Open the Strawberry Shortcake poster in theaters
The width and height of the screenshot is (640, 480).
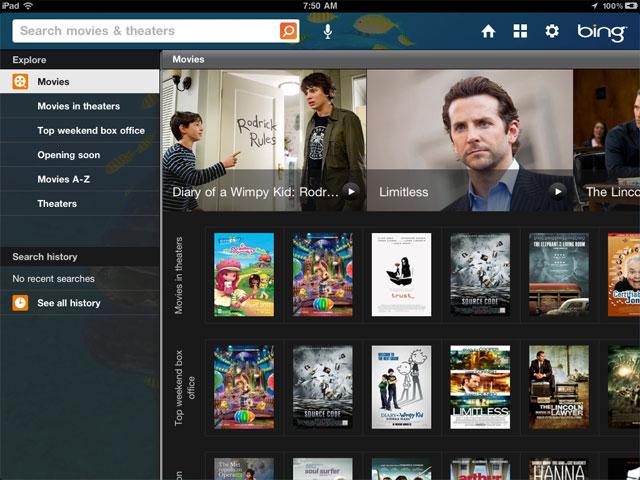(244, 275)
